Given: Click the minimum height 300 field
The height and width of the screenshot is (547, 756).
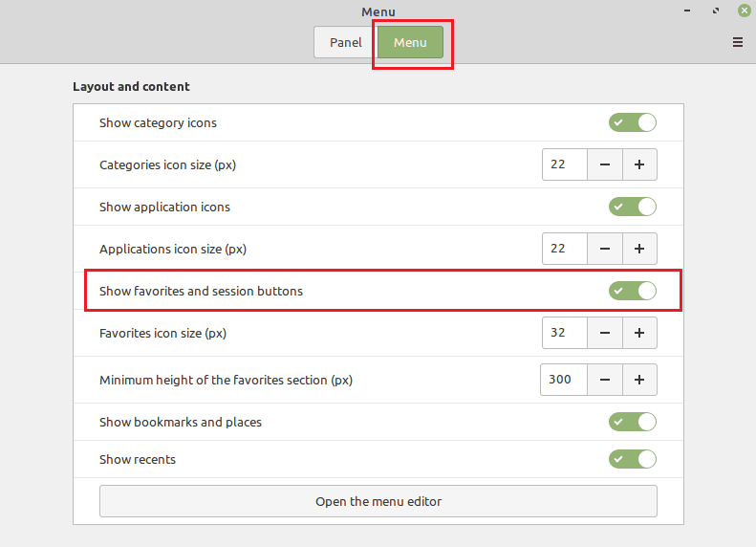Looking at the screenshot, I should coord(564,380).
